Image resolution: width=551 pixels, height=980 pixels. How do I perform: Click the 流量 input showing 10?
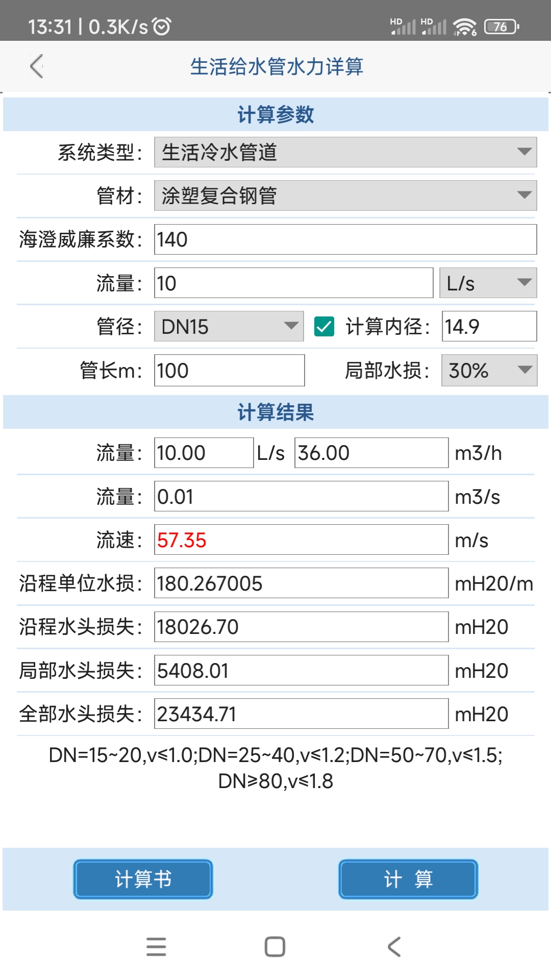[x=293, y=283]
